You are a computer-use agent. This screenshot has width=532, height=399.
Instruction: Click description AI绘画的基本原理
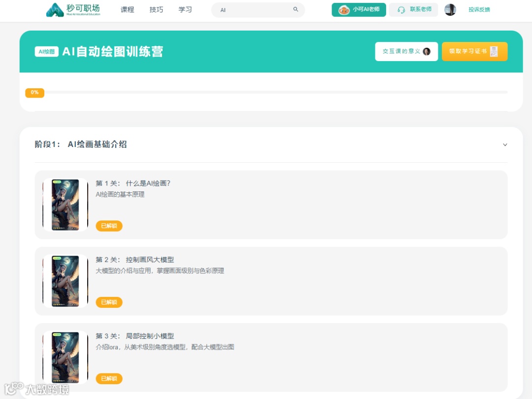click(x=120, y=194)
